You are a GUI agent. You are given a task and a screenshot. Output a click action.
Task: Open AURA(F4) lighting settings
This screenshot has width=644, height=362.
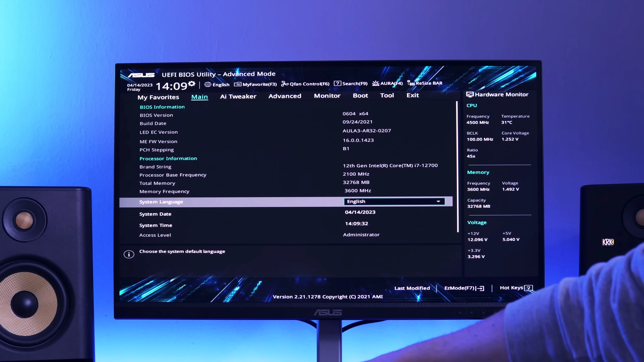(387, 83)
